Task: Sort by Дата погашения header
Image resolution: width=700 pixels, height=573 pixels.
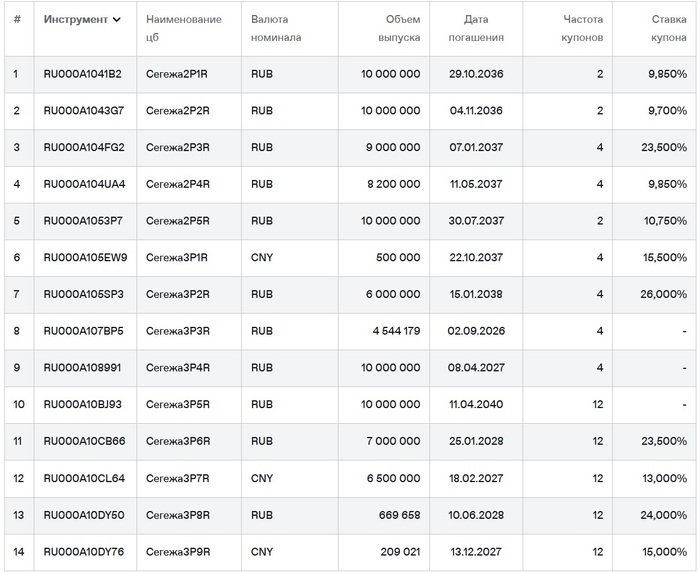Action: (484, 28)
